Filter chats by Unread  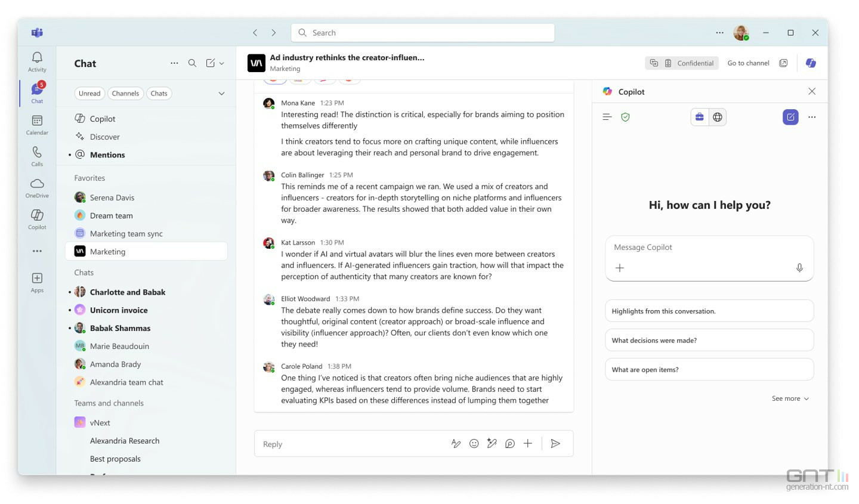click(89, 94)
